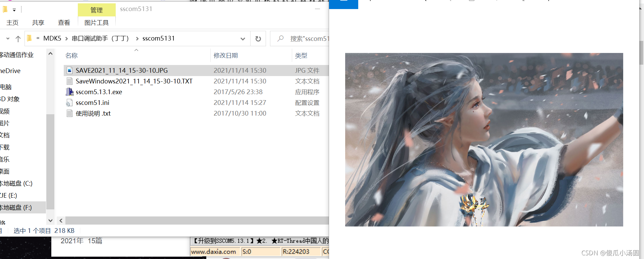The width and height of the screenshot is (644, 259).
Task: Minimize the sscom5131 Explorer window
Action: coord(317,9)
